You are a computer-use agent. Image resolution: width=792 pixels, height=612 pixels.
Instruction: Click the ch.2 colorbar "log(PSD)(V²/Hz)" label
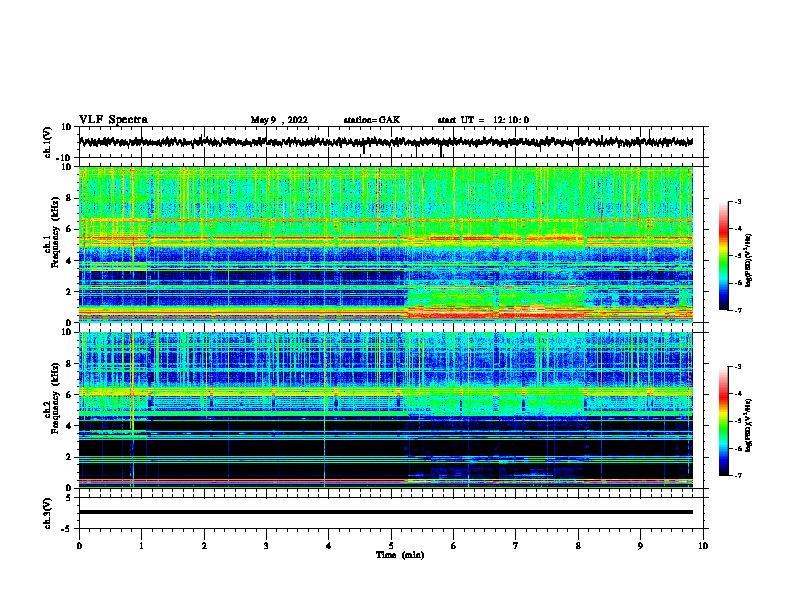[x=748, y=425]
